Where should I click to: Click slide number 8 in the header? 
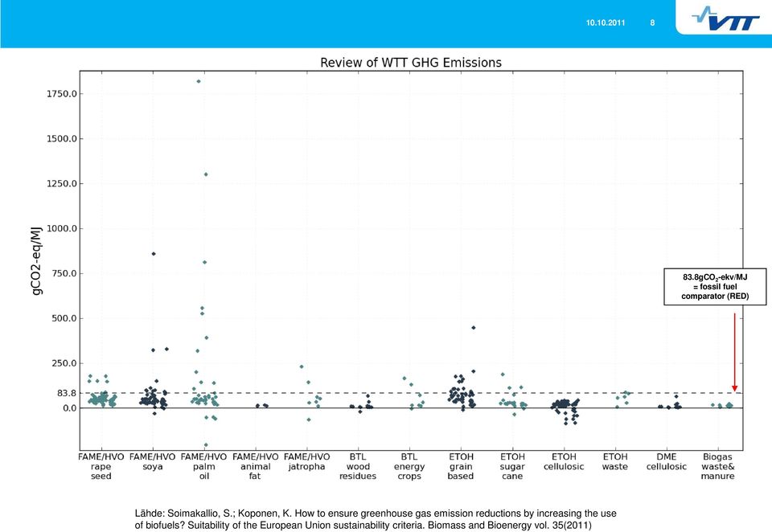(652, 23)
